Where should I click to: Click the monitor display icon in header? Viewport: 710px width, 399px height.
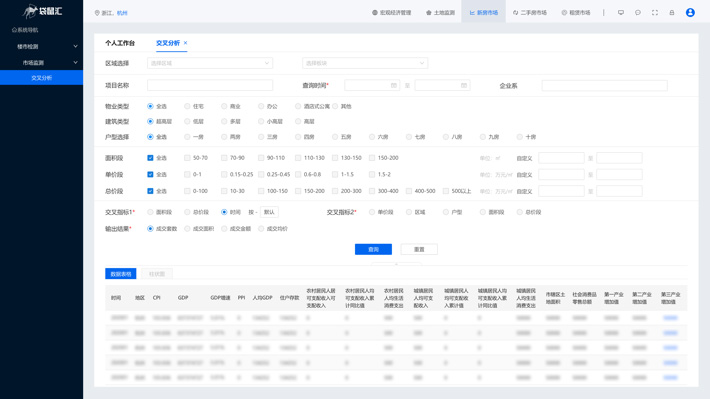click(621, 13)
